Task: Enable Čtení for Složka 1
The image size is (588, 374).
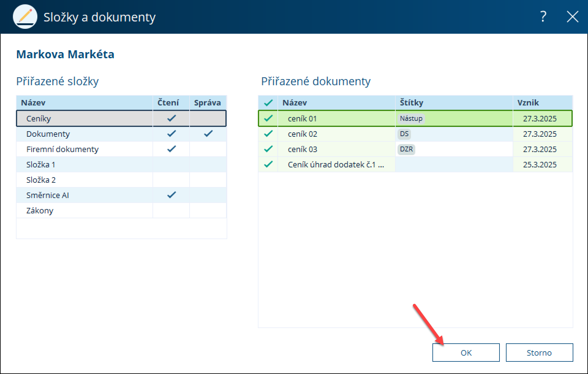Action: click(171, 164)
